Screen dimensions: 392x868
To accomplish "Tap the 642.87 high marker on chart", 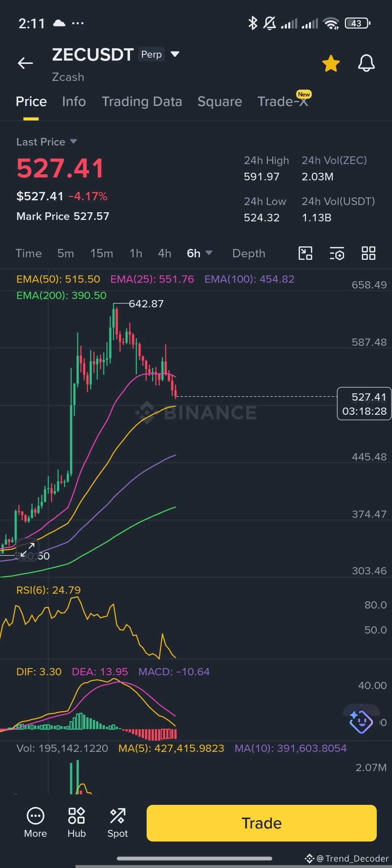I will tap(146, 304).
